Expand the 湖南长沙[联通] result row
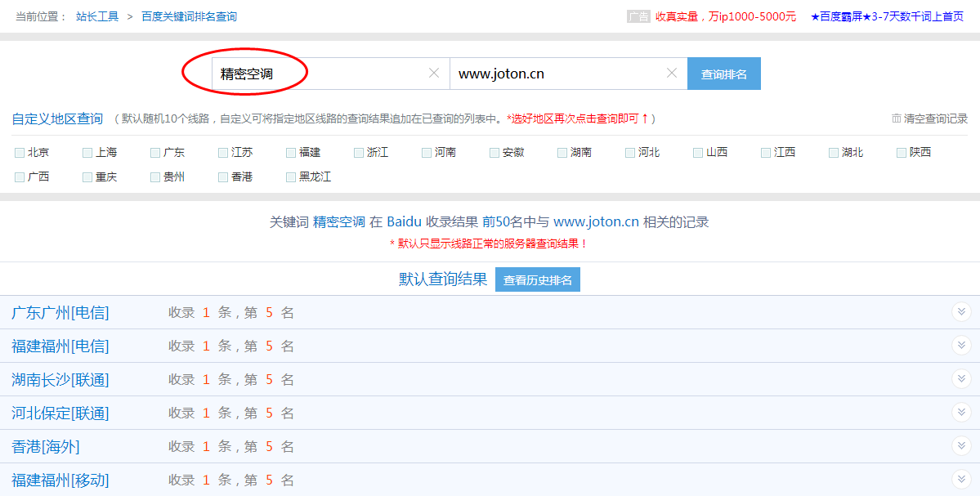This screenshot has width=980, height=496. pos(961,379)
